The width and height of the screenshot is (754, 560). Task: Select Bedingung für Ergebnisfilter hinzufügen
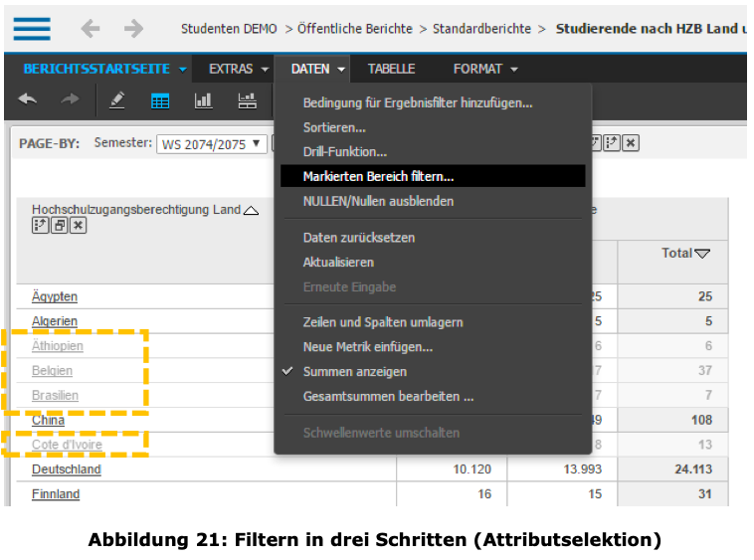click(x=418, y=102)
